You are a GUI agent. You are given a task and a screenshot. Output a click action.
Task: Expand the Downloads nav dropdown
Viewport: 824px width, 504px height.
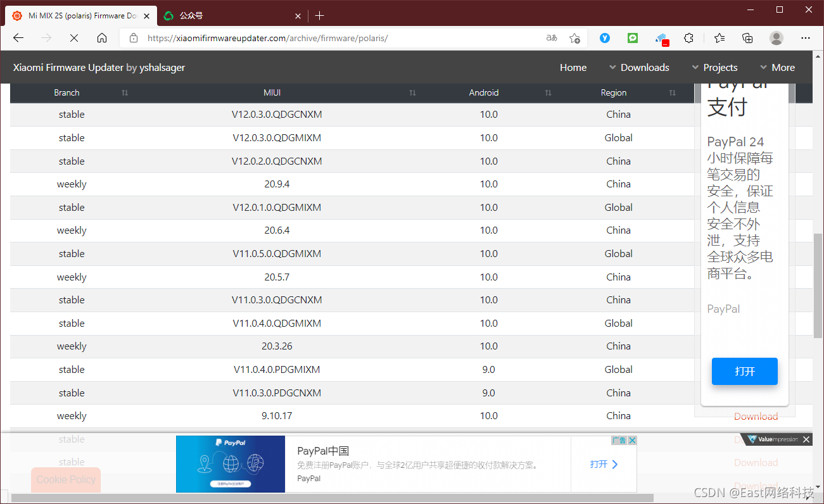click(639, 67)
